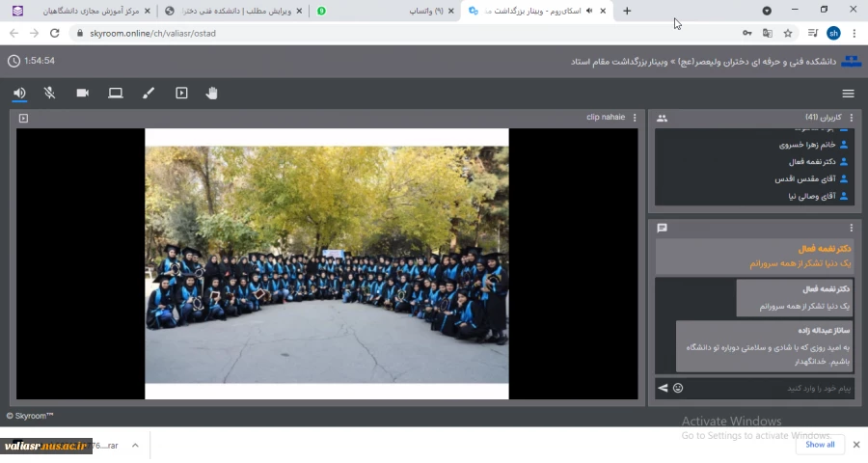Open the Skyroom hamburger menu
Viewport: 868px width, 463px height.
click(848, 94)
